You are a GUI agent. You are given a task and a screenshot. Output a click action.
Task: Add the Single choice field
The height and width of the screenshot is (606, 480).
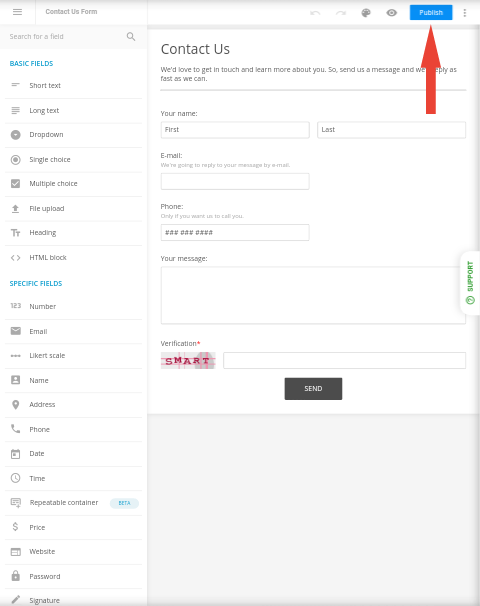(73, 160)
